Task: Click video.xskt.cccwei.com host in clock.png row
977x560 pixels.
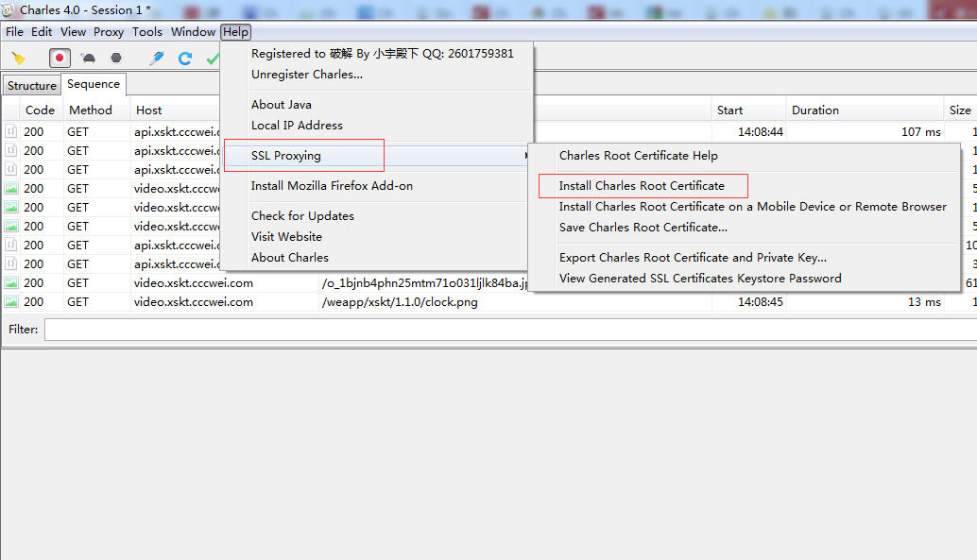Action: pos(193,302)
